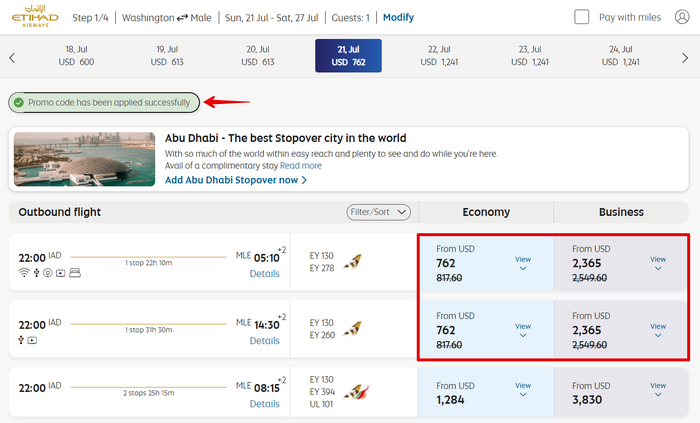This screenshot has width=700, height=423.
Task: Go to later dates with right arrow
Action: pos(685,58)
